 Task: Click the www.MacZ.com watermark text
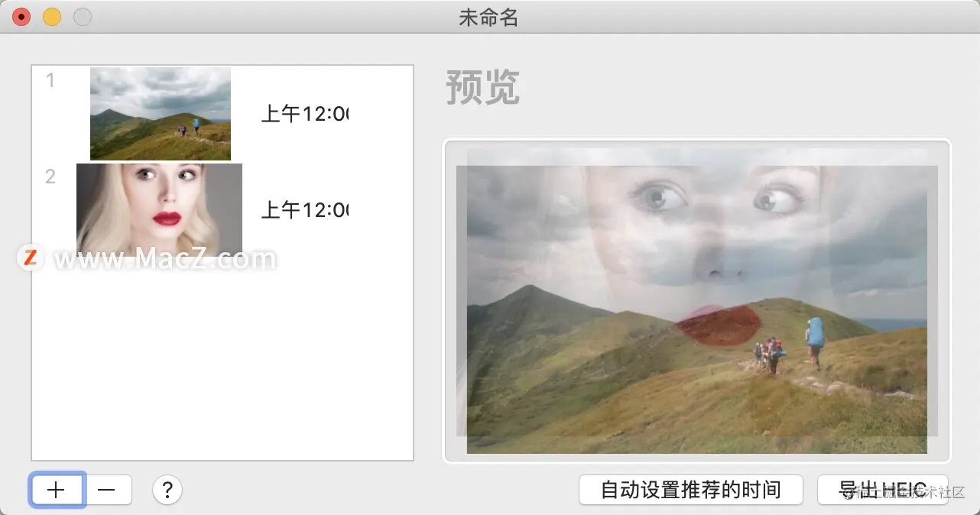tap(165, 259)
